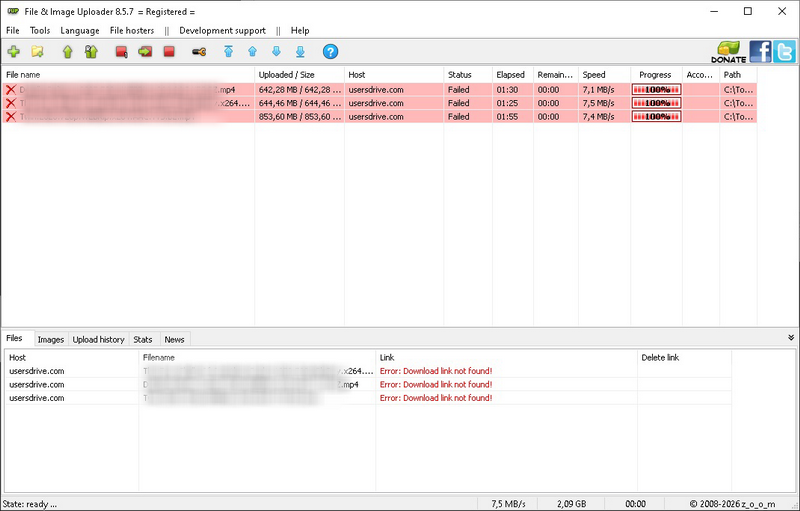Click State: ready status bar text
The height and width of the screenshot is (511, 800).
pos(30,504)
